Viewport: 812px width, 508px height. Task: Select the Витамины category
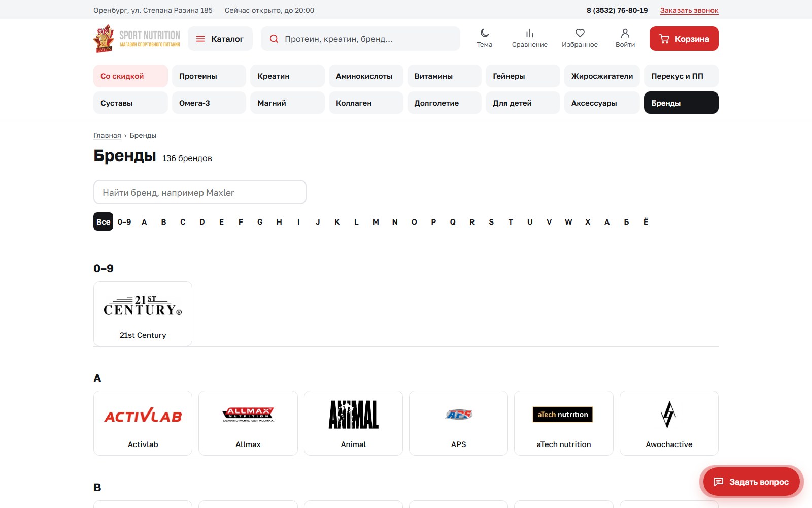click(445, 76)
